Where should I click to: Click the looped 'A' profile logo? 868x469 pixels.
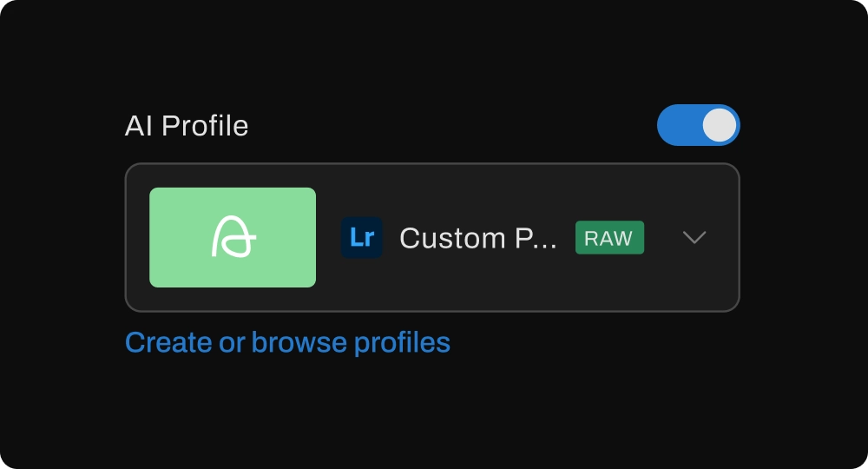pos(233,237)
